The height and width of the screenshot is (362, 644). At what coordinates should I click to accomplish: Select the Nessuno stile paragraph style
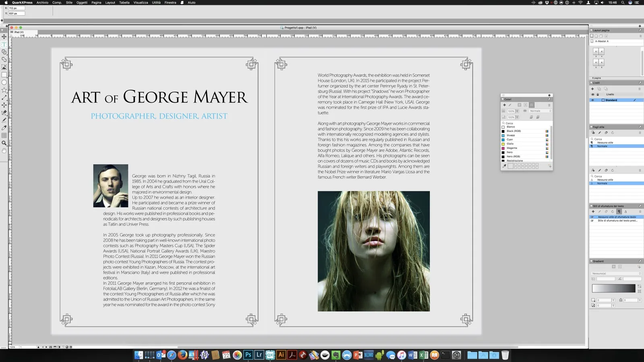(x=605, y=142)
